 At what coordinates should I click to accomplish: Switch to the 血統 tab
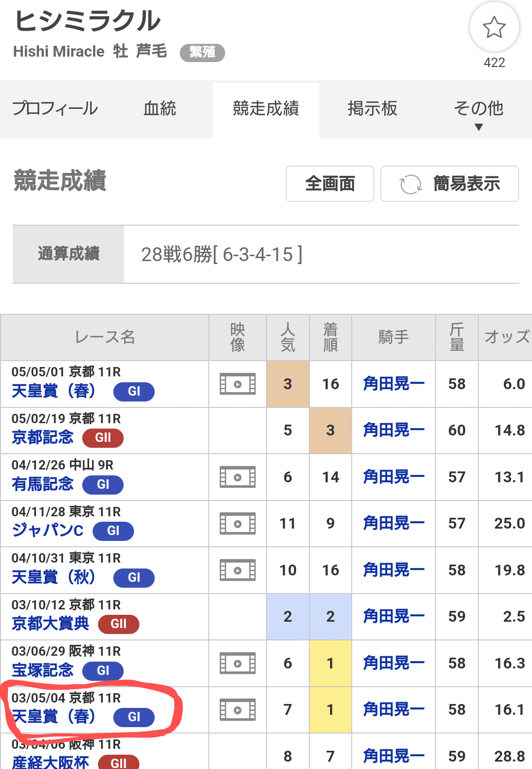point(160,108)
